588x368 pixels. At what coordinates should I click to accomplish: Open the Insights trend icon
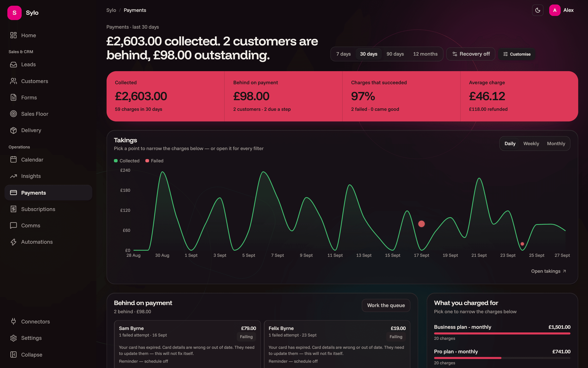point(13,176)
